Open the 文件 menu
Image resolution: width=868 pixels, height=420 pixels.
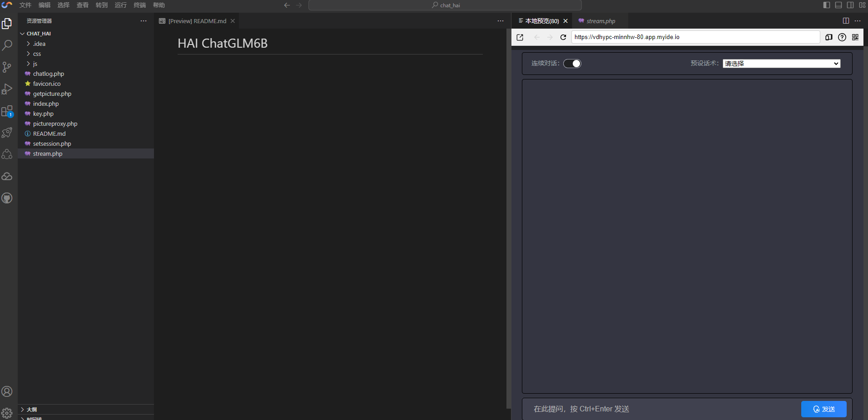[25, 5]
